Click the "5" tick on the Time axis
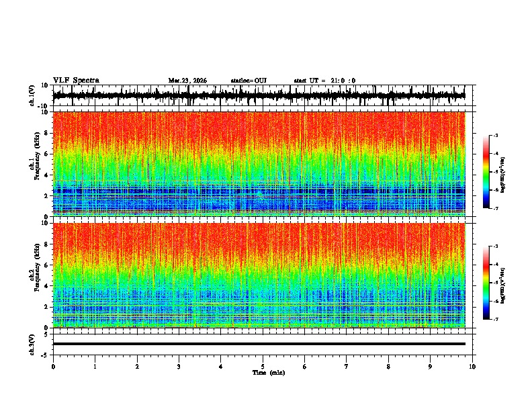The width and height of the screenshot is (532, 411). coord(263,367)
